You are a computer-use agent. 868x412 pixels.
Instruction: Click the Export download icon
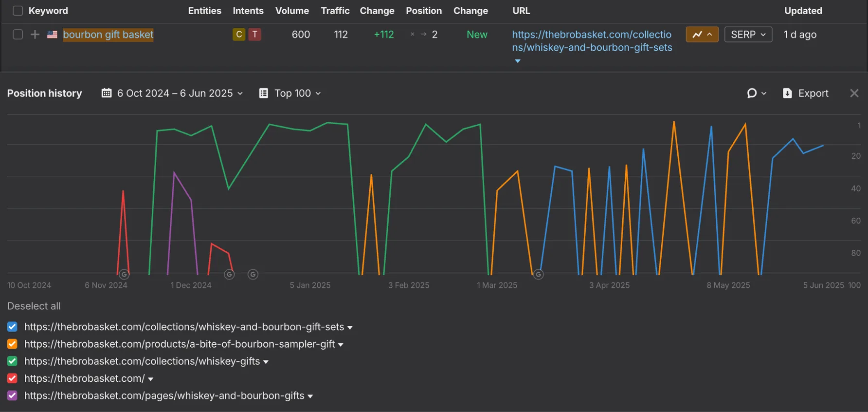[787, 93]
